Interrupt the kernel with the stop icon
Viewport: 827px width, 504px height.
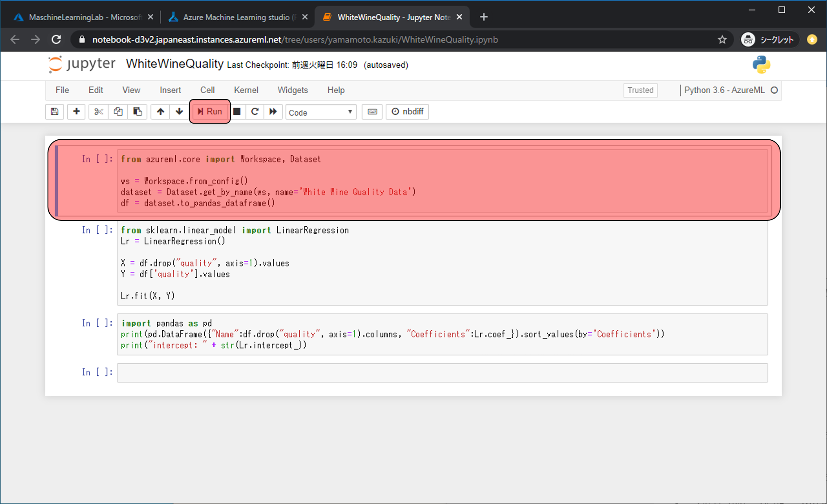(x=237, y=112)
